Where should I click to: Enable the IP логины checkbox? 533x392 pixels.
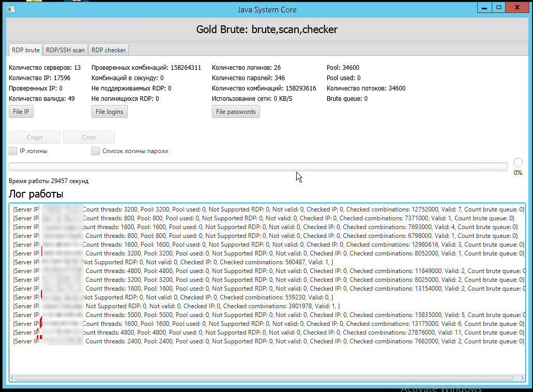[13, 151]
